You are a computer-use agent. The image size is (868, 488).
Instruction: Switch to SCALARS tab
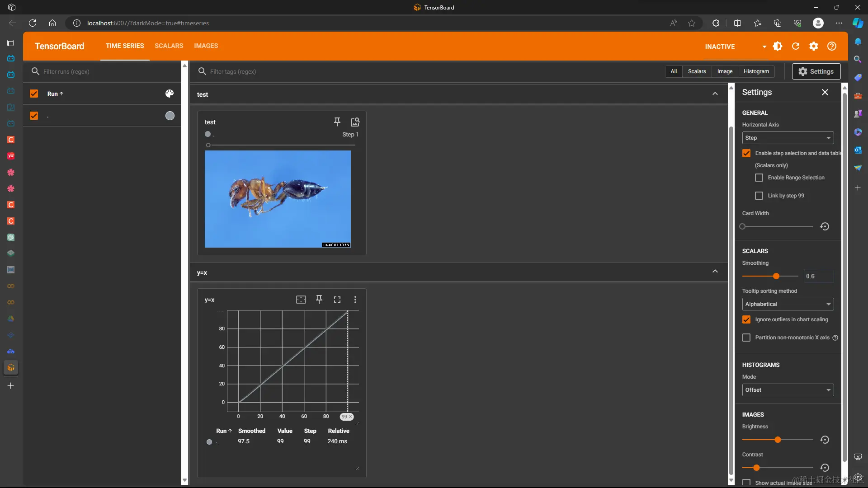[x=169, y=46]
